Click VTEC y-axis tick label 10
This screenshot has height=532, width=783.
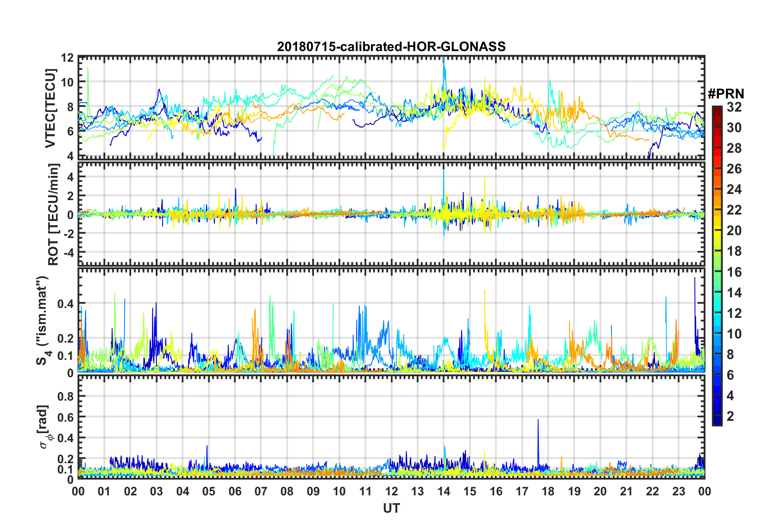[67, 82]
